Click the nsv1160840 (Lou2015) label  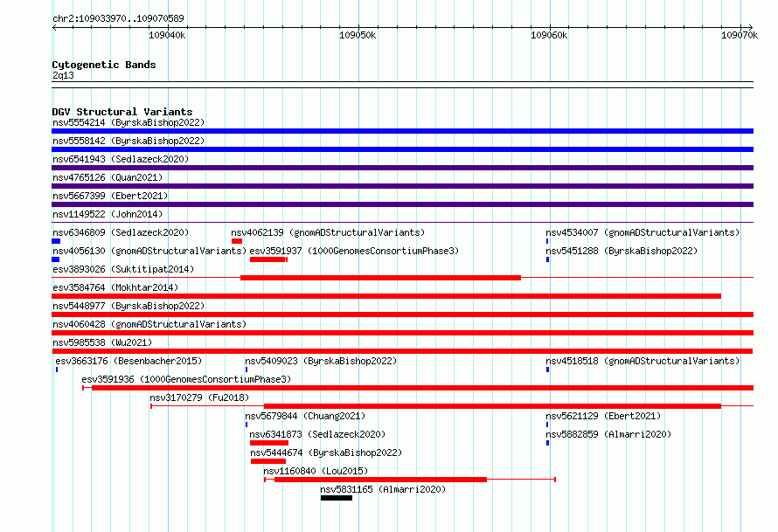coord(316,471)
